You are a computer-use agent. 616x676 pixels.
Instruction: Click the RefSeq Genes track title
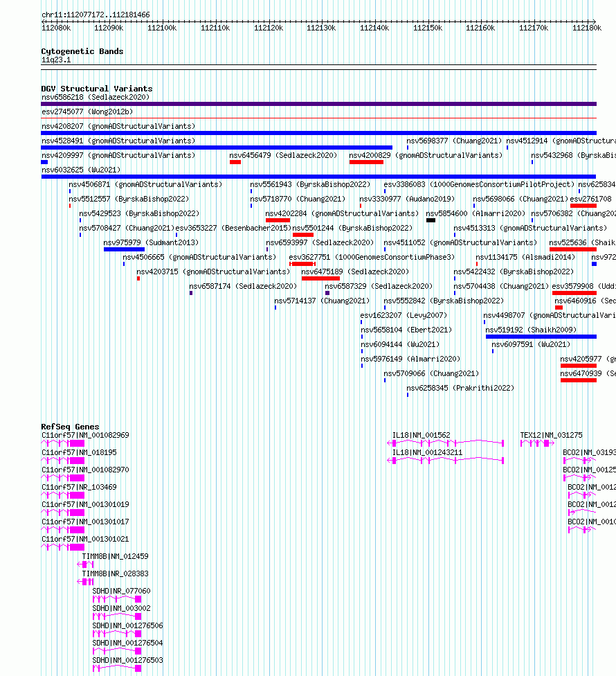pos(70,427)
